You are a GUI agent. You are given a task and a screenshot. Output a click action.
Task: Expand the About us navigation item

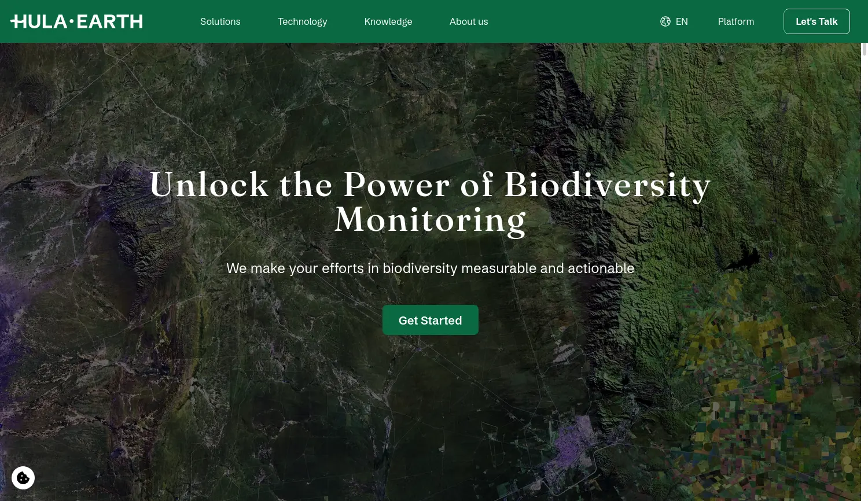tap(468, 21)
